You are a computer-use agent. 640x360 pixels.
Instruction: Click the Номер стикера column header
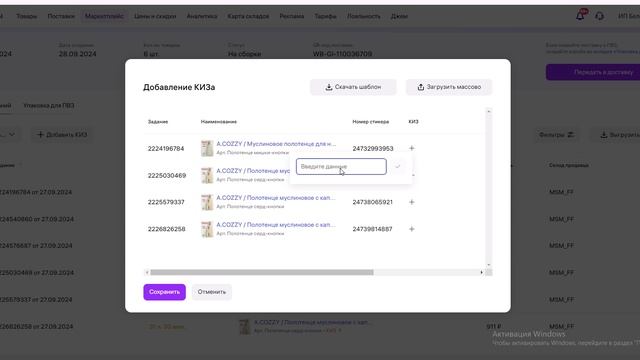(x=371, y=122)
